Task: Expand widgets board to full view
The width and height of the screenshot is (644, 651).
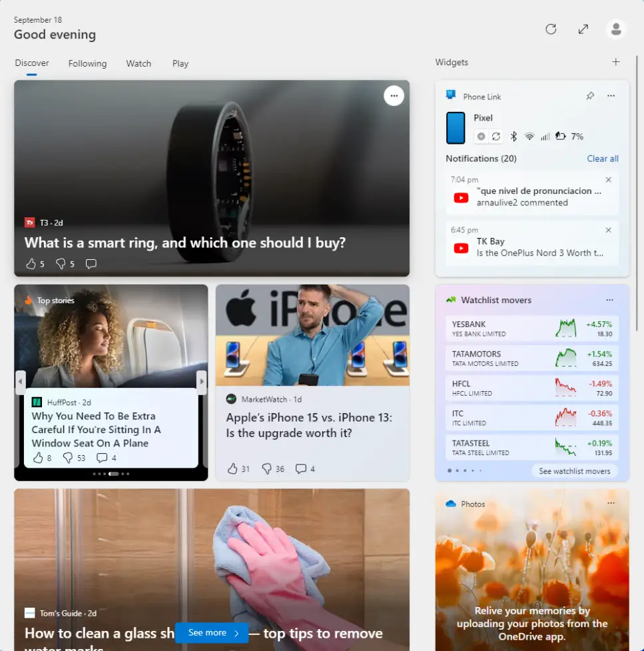Action: (x=583, y=29)
